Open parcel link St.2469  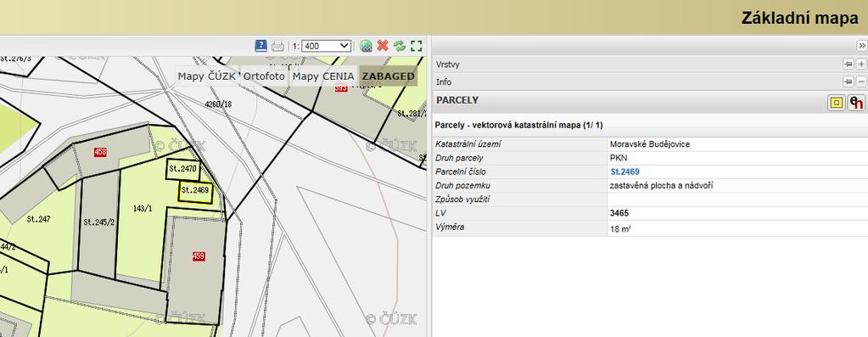click(624, 172)
